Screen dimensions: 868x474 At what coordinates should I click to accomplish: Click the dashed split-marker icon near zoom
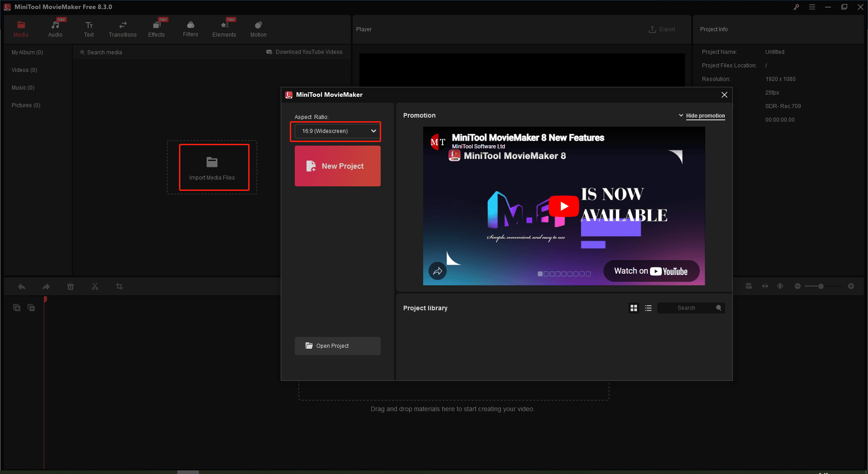point(765,286)
